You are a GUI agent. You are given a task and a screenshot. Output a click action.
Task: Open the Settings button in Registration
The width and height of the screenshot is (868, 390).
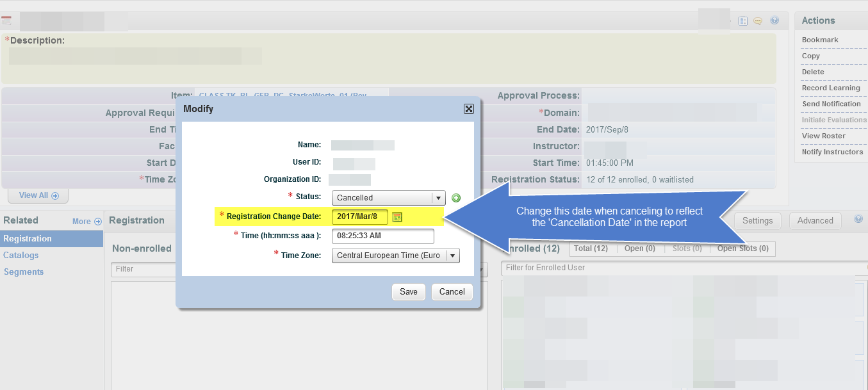(x=758, y=221)
